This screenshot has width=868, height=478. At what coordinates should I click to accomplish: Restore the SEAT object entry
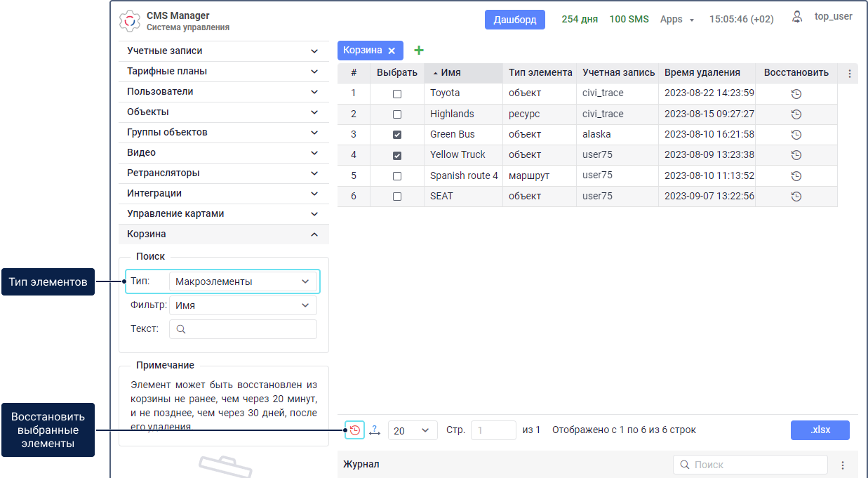[796, 197]
